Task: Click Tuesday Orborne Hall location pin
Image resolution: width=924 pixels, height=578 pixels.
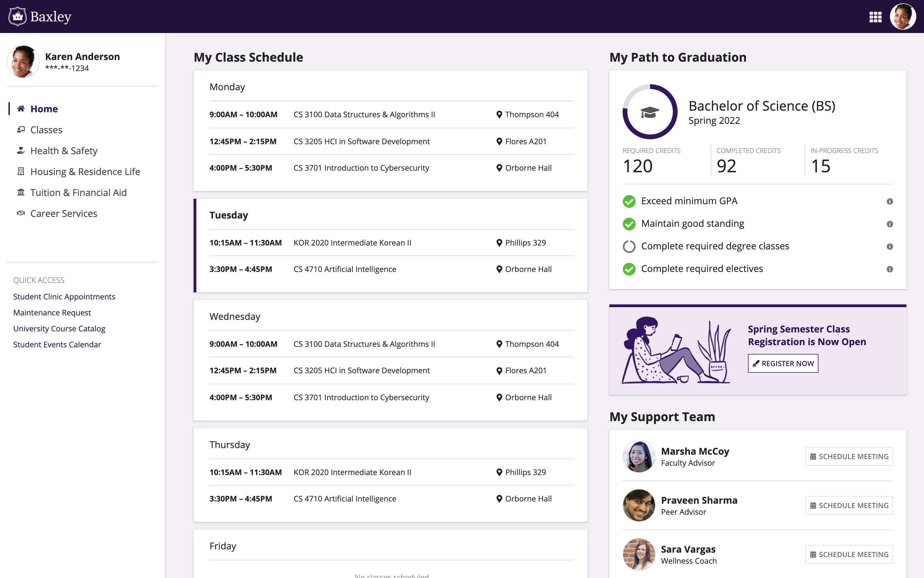Action: (499, 269)
